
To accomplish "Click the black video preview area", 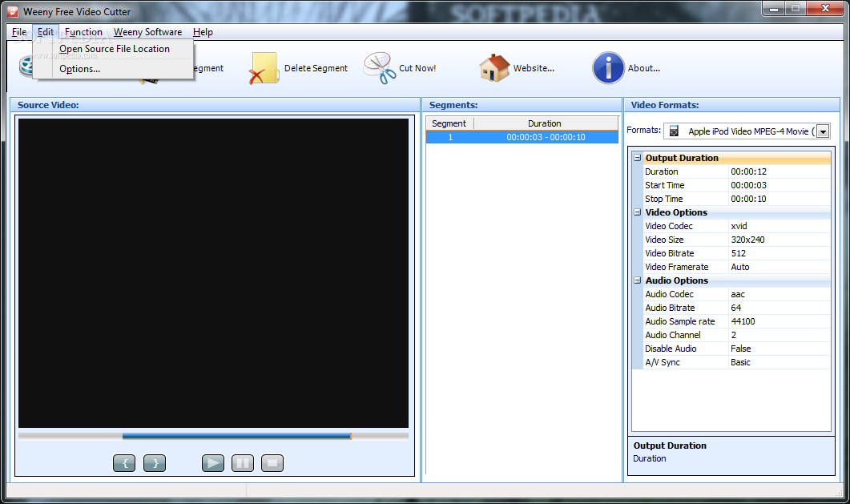I will pyautogui.click(x=214, y=273).
